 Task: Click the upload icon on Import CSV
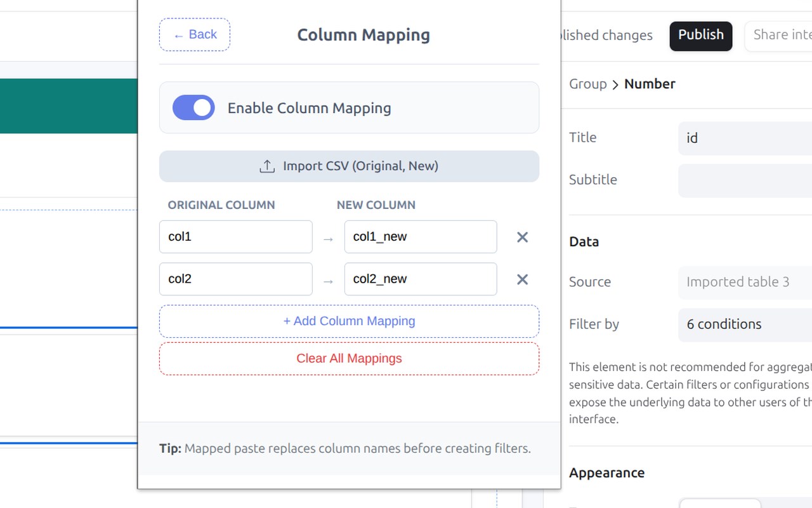[x=267, y=166]
